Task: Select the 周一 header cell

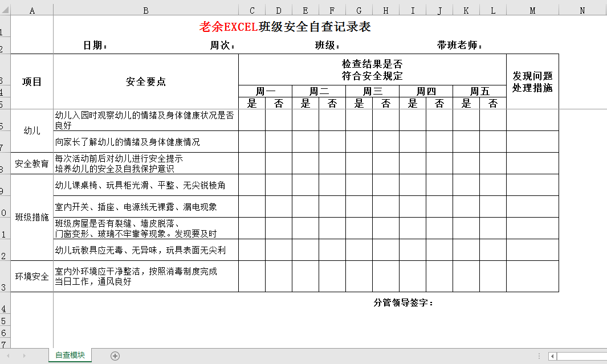Action: [266, 91]
